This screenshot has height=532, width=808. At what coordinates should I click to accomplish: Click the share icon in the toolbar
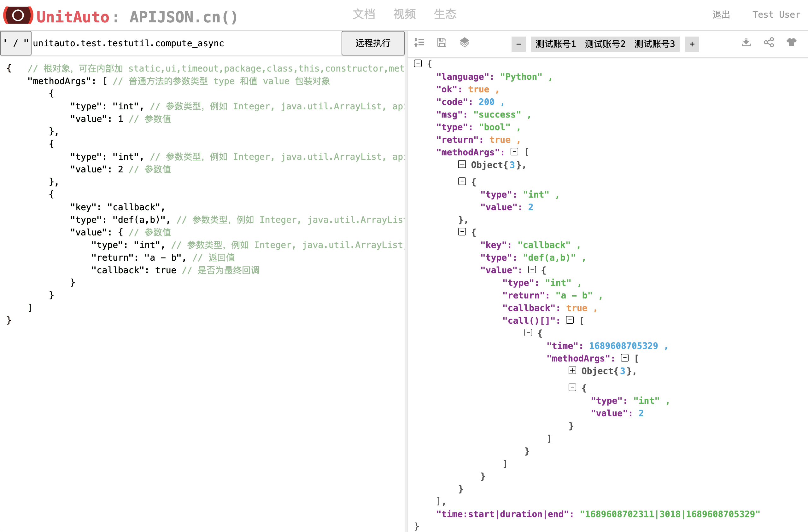pos(769,43)
